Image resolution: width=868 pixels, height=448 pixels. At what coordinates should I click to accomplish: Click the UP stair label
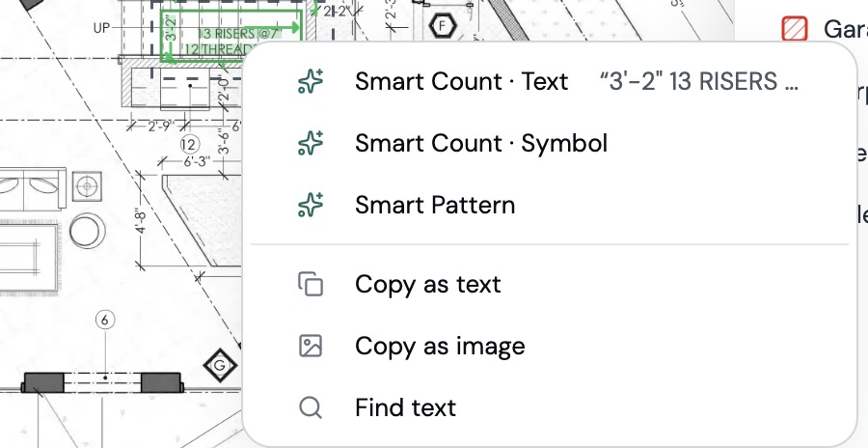[x=101, y=28]
